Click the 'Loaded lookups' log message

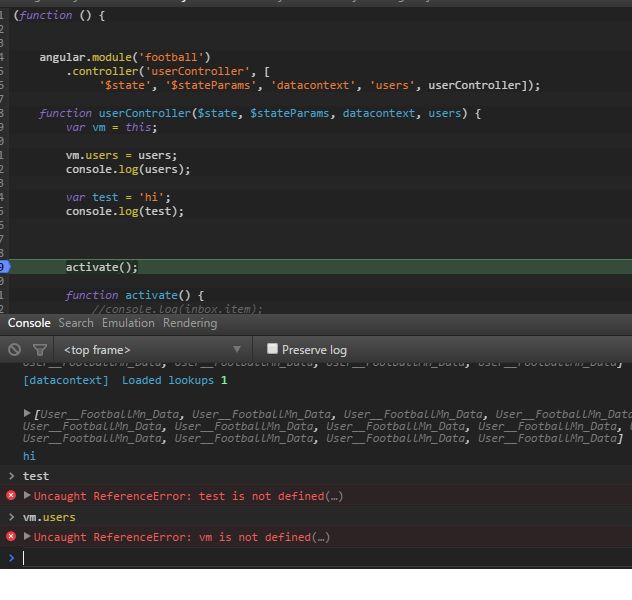[168, 380]
